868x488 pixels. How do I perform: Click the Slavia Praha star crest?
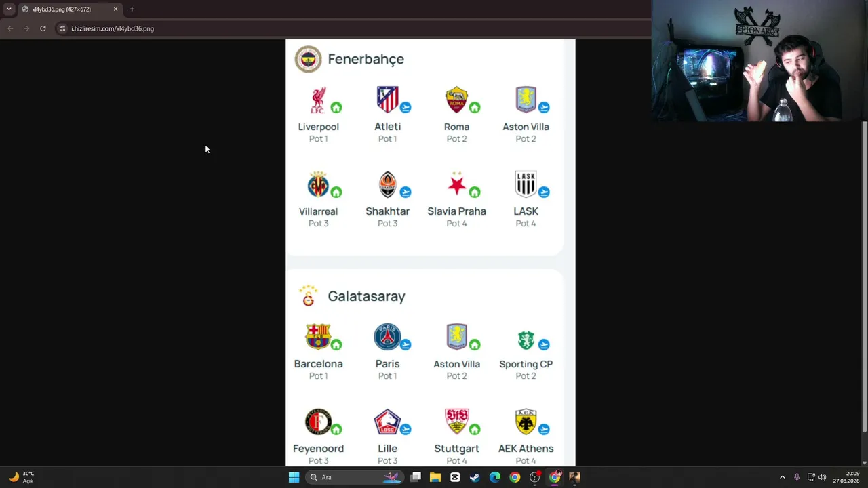(x=456, y=184)
